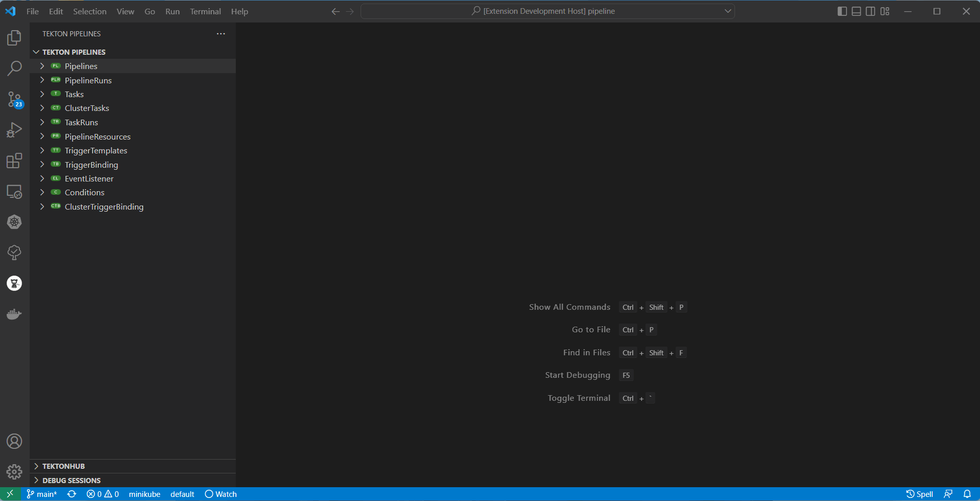
Task: Open Kubernetes view helm-wheel icon
Action: tap(14, 222)
